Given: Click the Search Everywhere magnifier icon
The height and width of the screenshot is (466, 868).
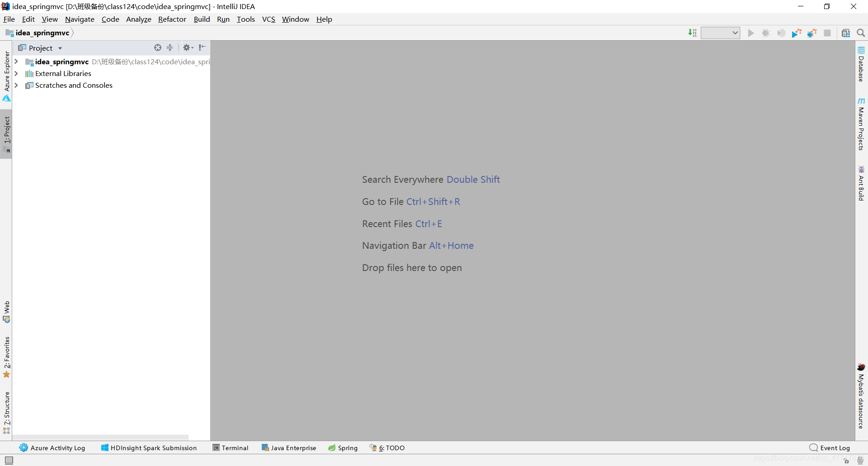Looking at the screenshot, I should [x=861, y=33].
